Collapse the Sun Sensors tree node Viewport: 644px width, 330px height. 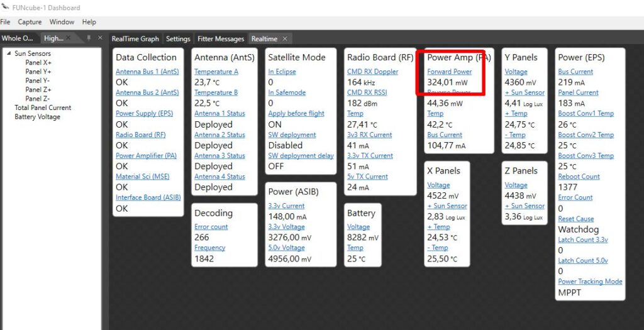tap(9, 54)
